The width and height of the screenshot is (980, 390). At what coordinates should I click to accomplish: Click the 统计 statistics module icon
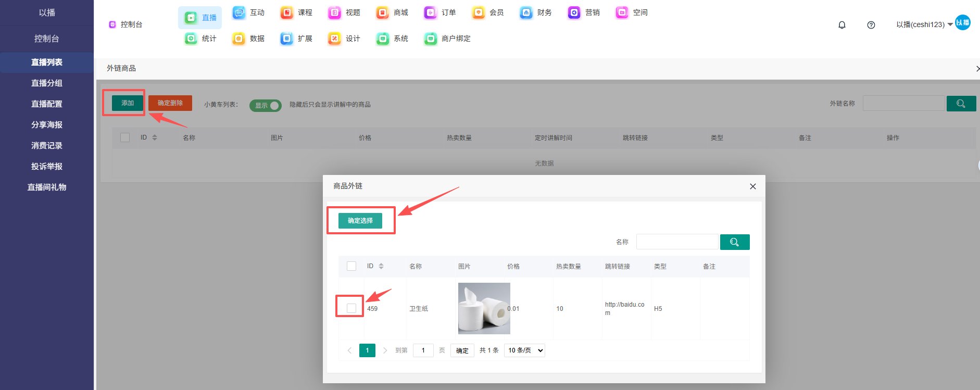pyautogui.click(x=191, y=39)
